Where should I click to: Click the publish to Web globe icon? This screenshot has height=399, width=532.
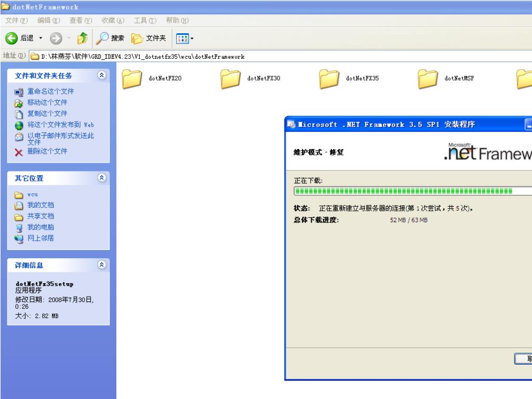pyautogui.click(x=19, y=126)
